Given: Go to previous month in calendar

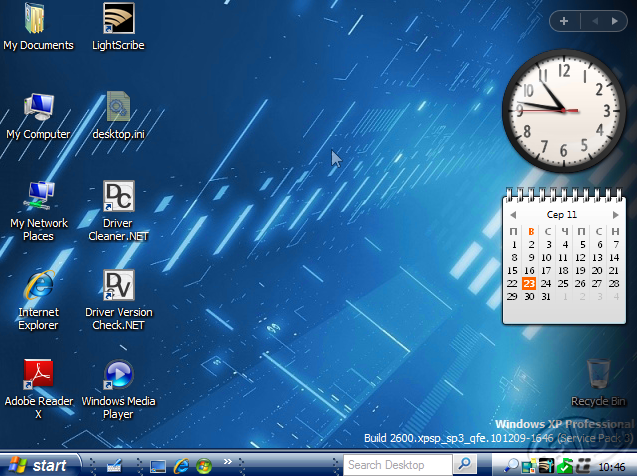Looking at the screenshot, I should pos(513,215).
